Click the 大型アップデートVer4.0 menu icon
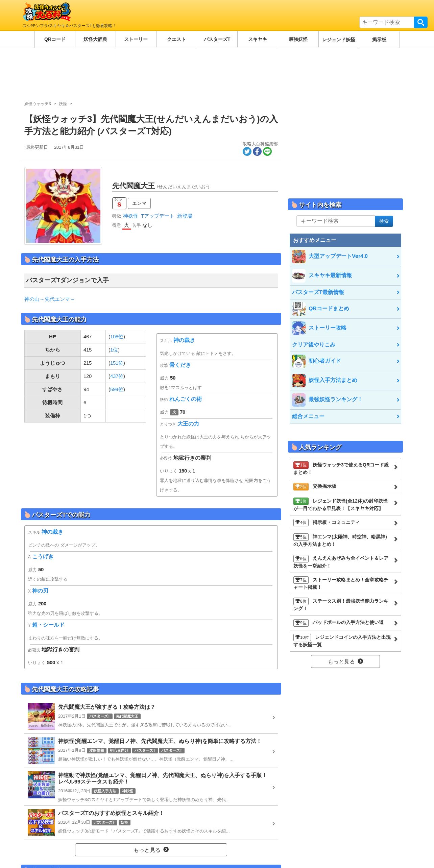The image size is (434, 868). coord(299,257)
